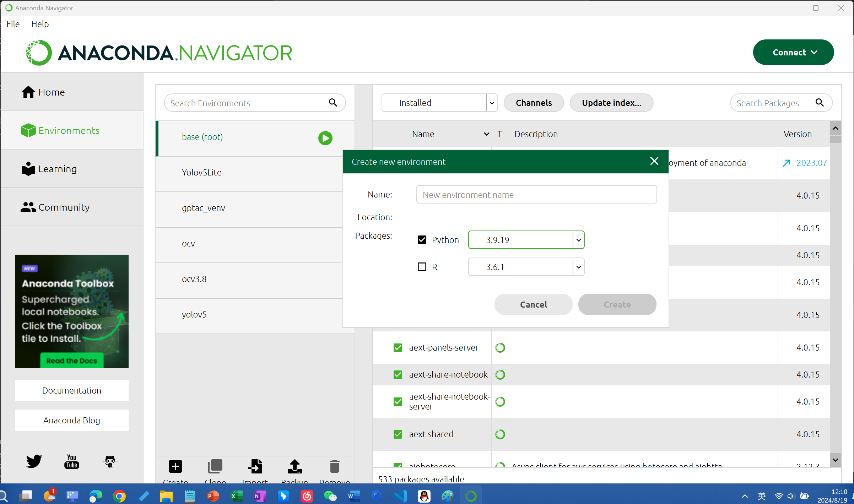Open Visual Studio Code from the taskbar
Image resolution: width=854 pixels, height=504 pixels.
click(401, 496)
